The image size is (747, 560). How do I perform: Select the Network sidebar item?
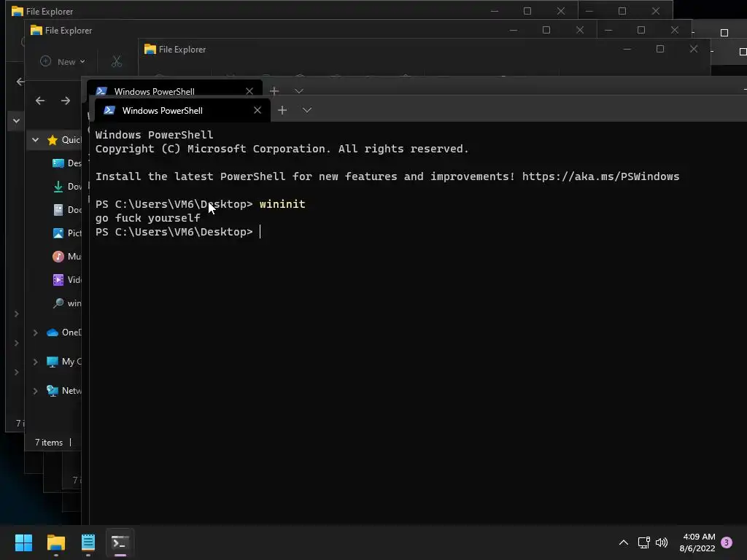pos(64,391)
